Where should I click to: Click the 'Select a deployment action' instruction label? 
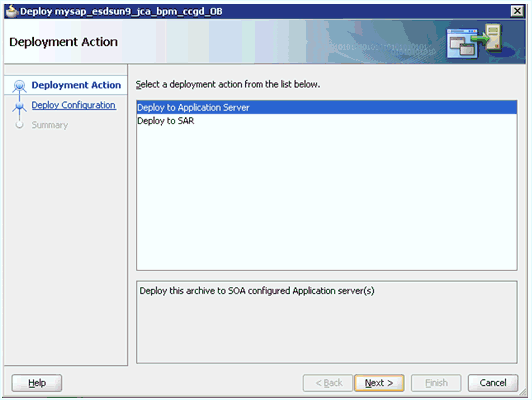(228, 84)
